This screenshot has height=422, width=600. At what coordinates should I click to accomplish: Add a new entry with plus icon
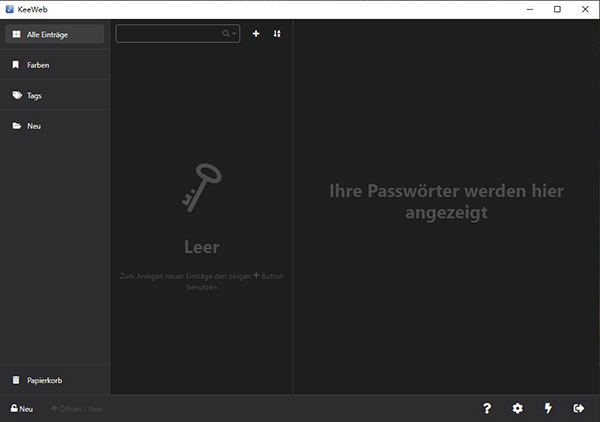(256, 34)
